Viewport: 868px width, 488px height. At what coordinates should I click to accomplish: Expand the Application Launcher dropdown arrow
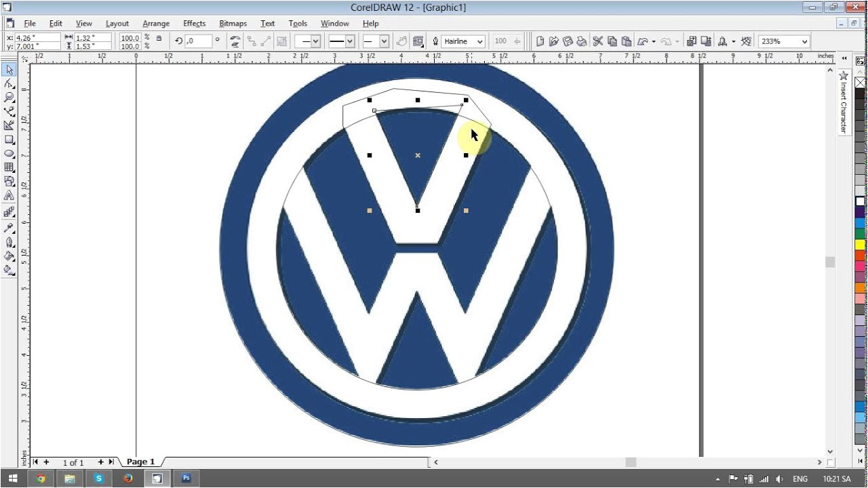click(x=733, y=41)
